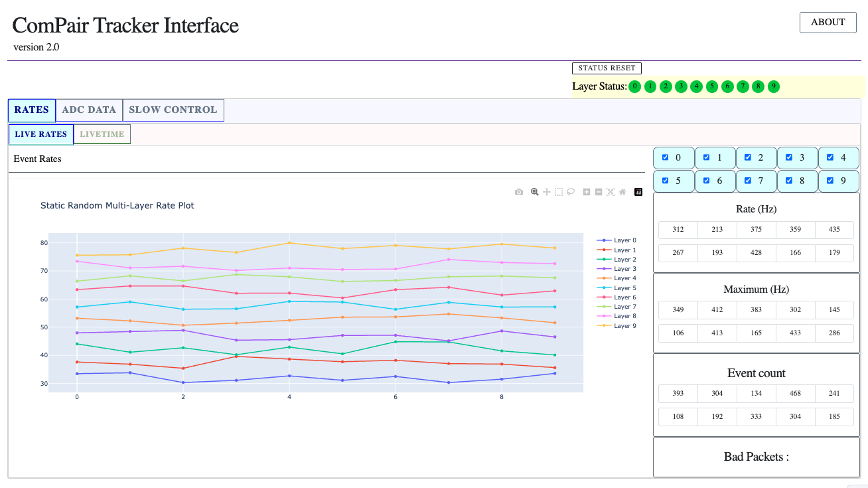Reset axes with the home icon
This screenshot has width=868, height=488.
[622, 192]
